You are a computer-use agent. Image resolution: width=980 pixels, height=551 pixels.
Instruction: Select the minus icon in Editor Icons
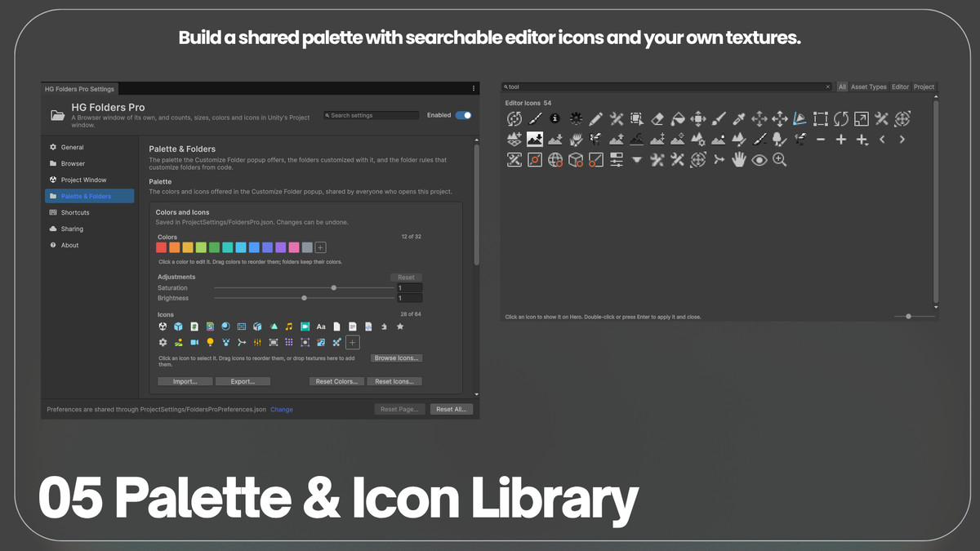pos(821,140)
